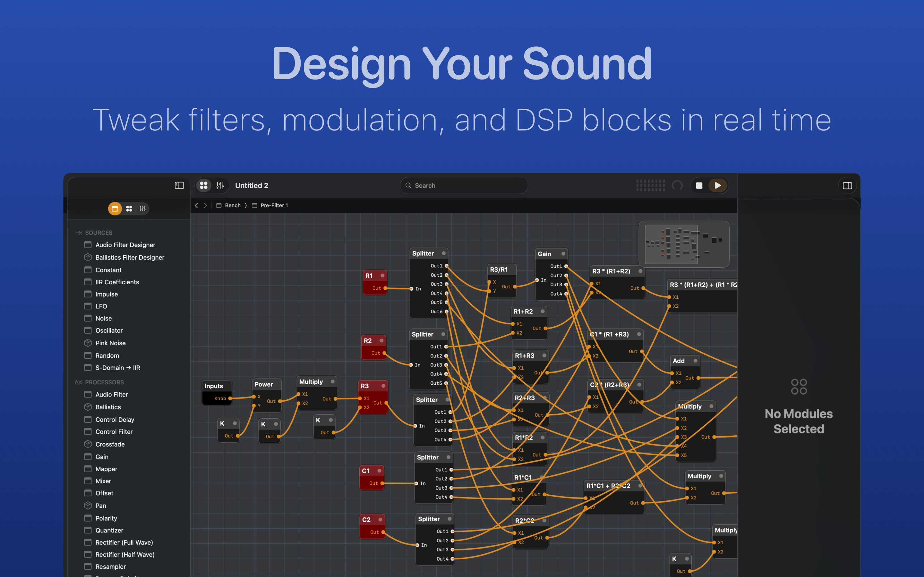Select the orange library tab icon

(x=115, y=209)
